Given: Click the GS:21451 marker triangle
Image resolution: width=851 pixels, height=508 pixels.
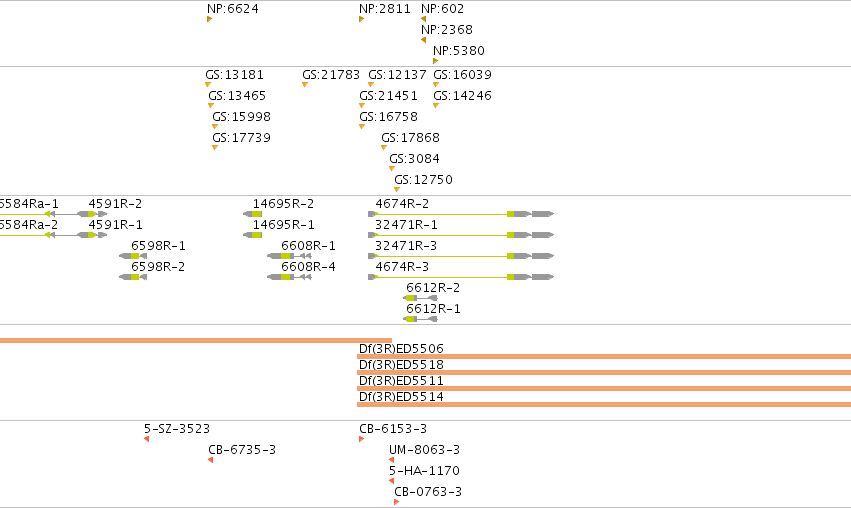Looking at the screenshot, I should [x=362, y=106].
